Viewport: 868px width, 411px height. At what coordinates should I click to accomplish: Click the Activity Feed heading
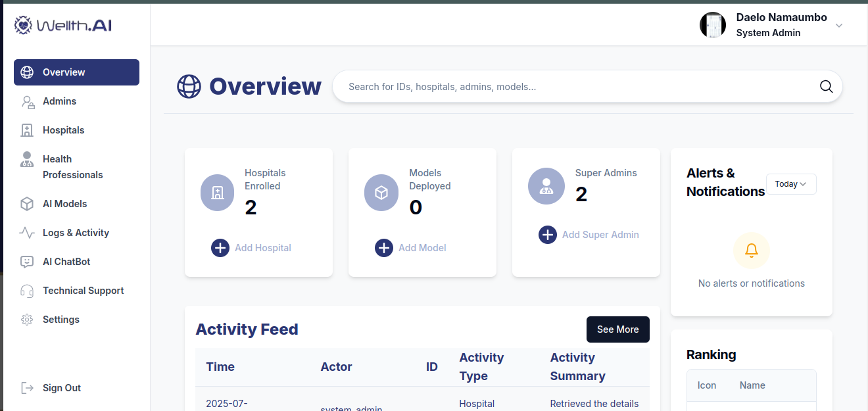pos(247,329)
